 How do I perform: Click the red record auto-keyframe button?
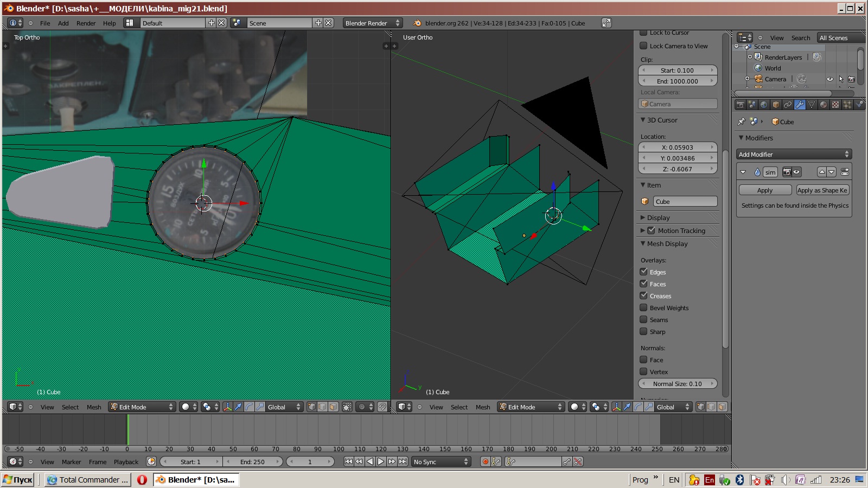(485, 462)
